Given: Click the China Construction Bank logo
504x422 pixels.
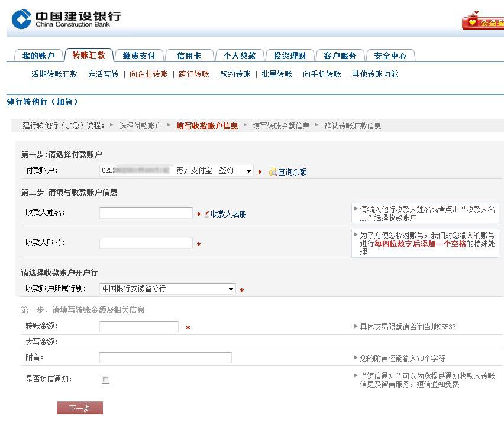Looking at the screenshot, I should click(66, 20).
